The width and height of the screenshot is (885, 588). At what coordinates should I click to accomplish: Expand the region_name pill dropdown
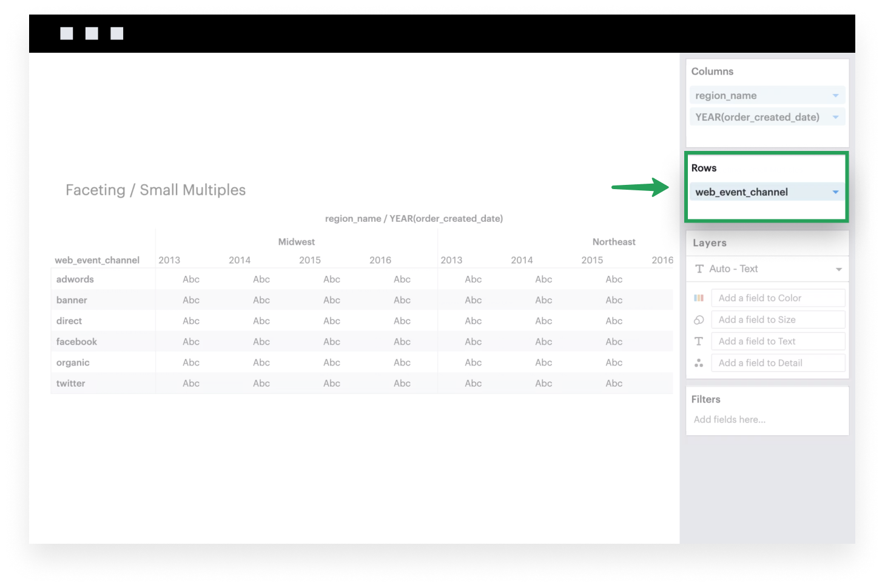click(836, 95)
